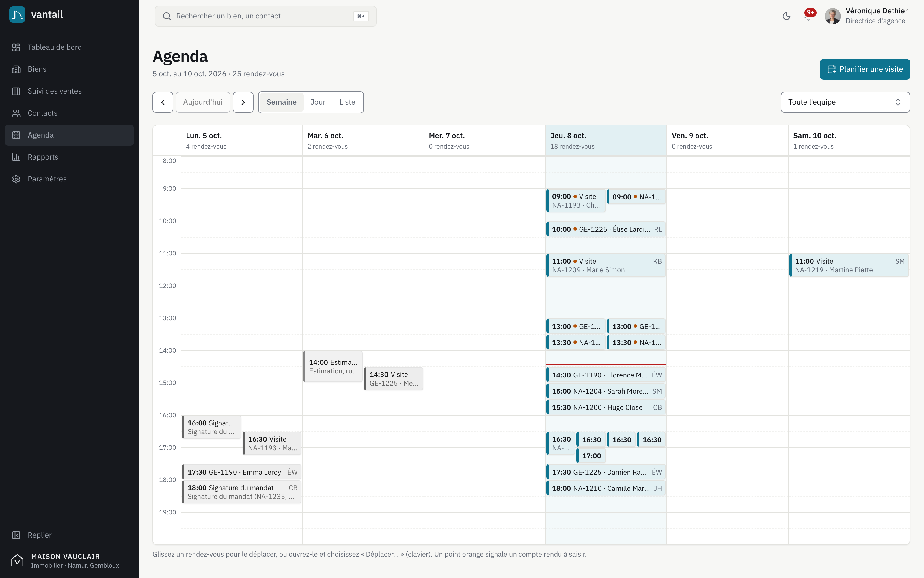The image size is (924, 578).
Task: Open the 15:30 NA-1200 Hugo Close event
Action: pos(606,407)
